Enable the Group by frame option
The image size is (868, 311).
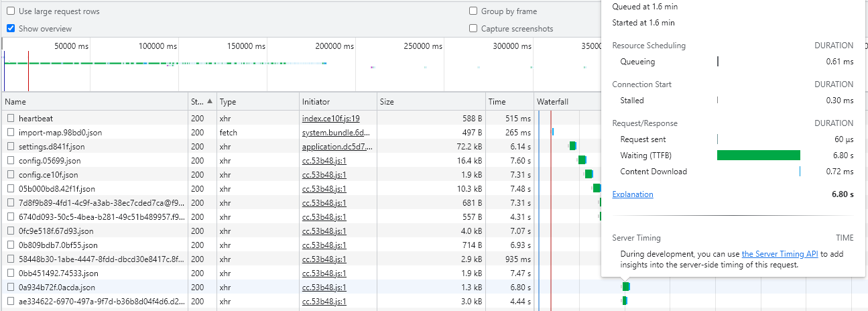(473, 11)
